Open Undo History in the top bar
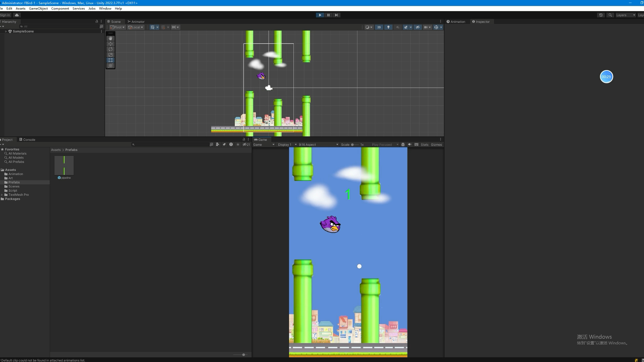The width and height of the screenshot is (644, 362). click(601, 15)
